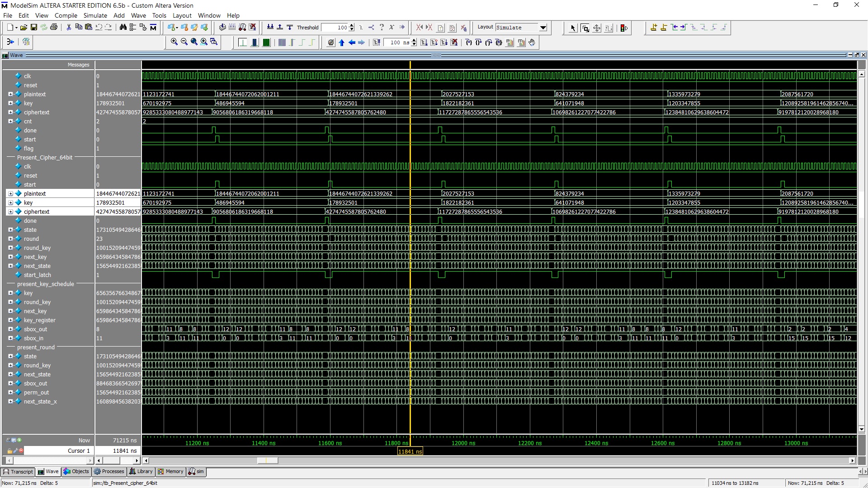The height and width of the screenshot is (488, 868).
Task: Click the Zoom In magnifier icon
Action: [174, 42]
